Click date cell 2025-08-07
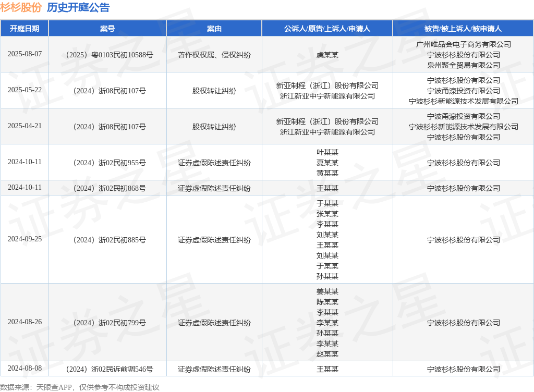 (25, 54)
